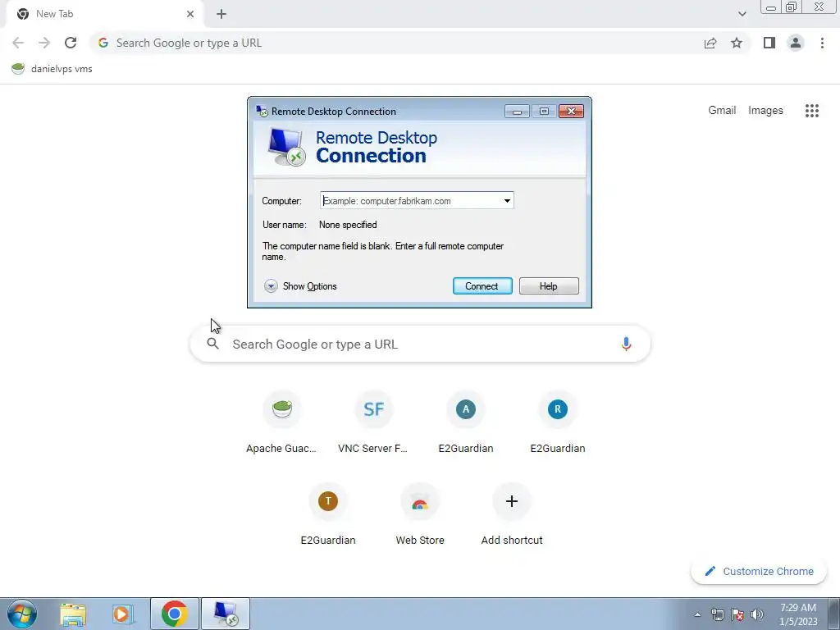This screenshot has width=840, height=630.
Task: Click the Remote Desktop Connection title bar icon
Action: pos(262,111)
